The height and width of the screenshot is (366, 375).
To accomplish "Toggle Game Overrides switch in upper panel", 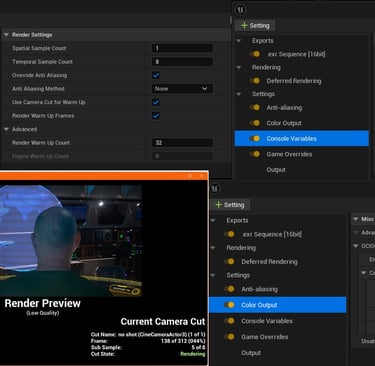I will 255,154.
